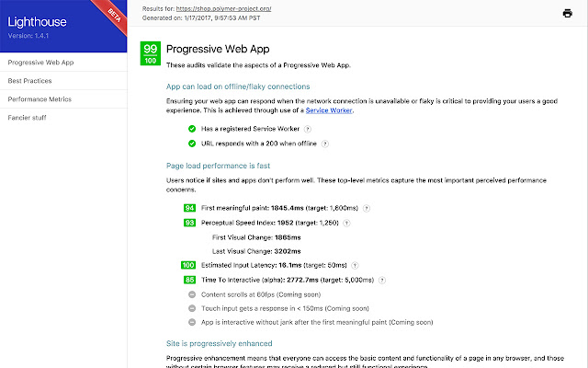This screenshot has height=368, width=588.
Task: Open help icon for URL responds with 200
Action: [x=325, y=144]
